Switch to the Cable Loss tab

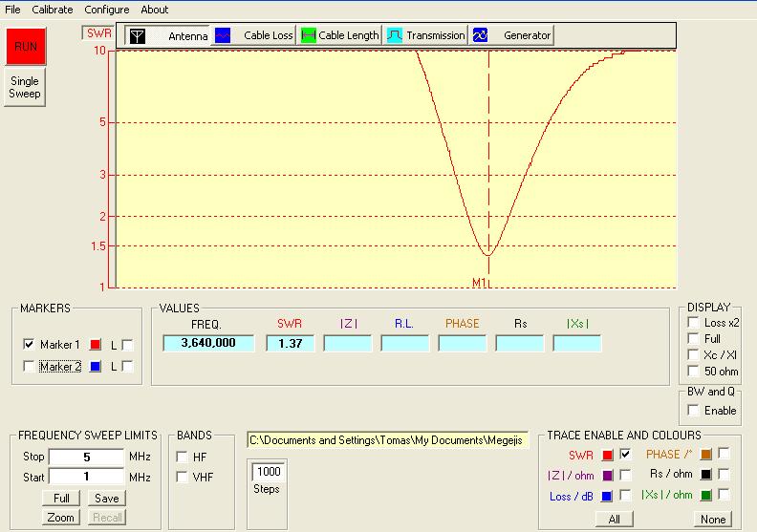point(253,35)
